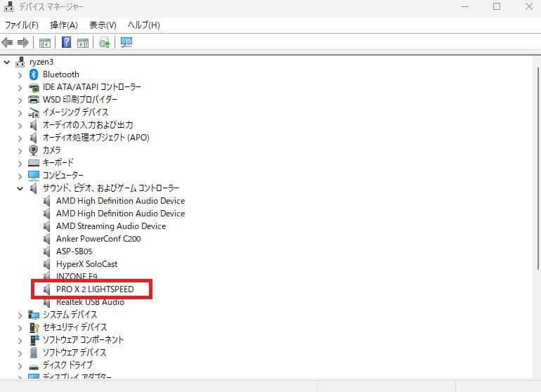Click the Help toolbar icon with question mark

point(67,43)
